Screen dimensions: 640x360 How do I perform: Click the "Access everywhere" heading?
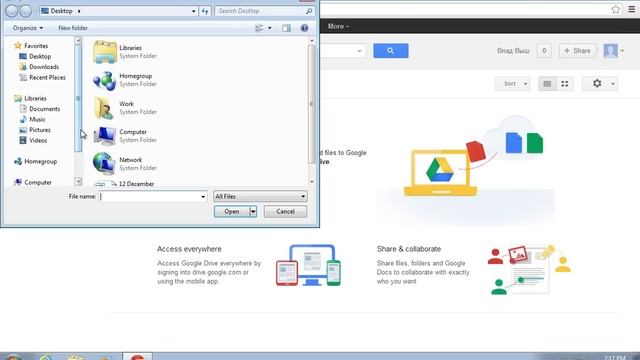tap(189, 249)
